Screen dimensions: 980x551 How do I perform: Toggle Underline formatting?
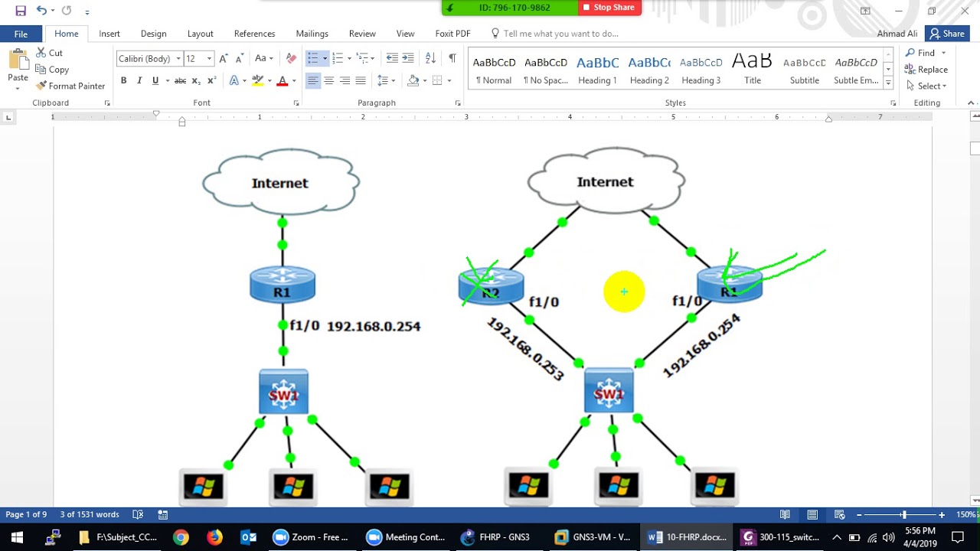pyautogui.click(x=155, y=80)
